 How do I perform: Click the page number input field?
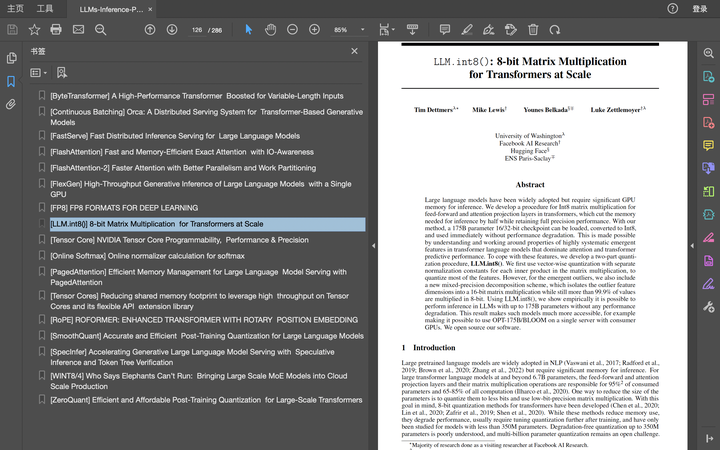point(197,30)
